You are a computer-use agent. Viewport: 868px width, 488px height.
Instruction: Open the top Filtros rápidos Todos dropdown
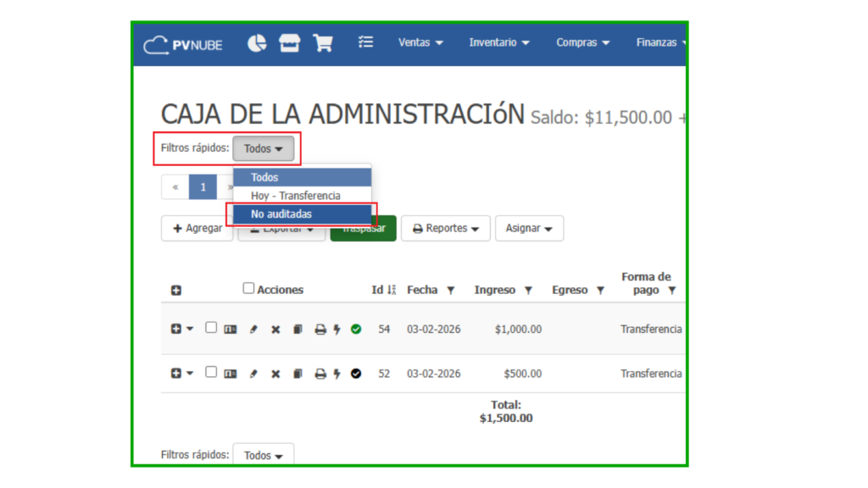coord(264,149)
